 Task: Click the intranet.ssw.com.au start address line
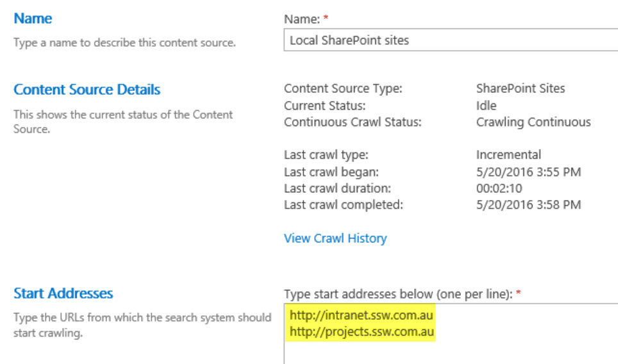362,315
